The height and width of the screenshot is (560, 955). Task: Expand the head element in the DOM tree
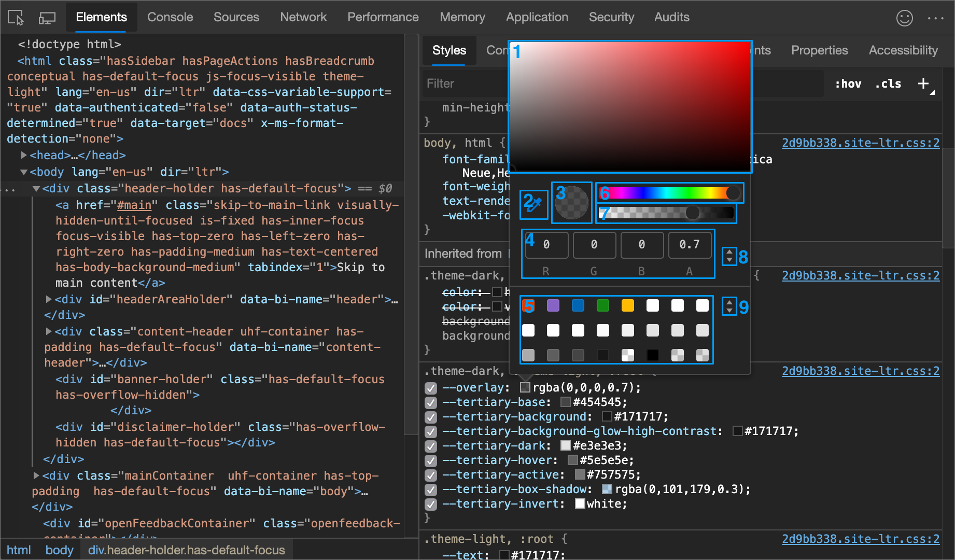pos(23,155)
